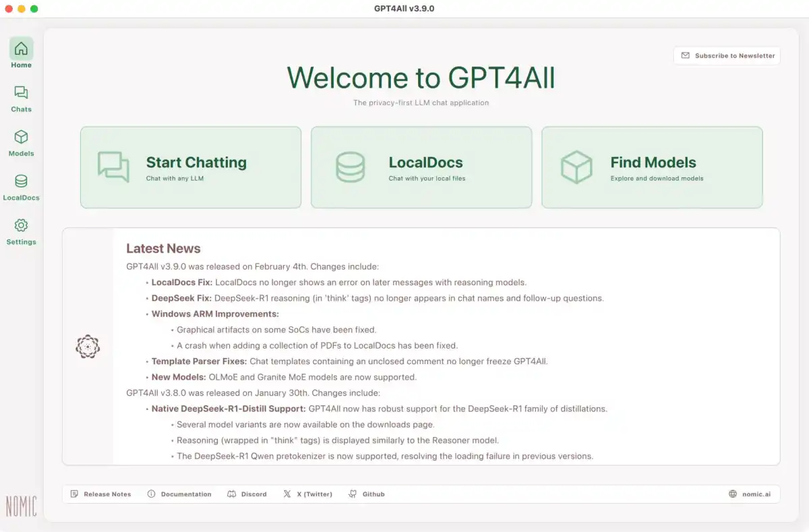Viewport: 809px width, 532px height.
Task: Click the Start Chatting card title
Action: pos(196,162)
